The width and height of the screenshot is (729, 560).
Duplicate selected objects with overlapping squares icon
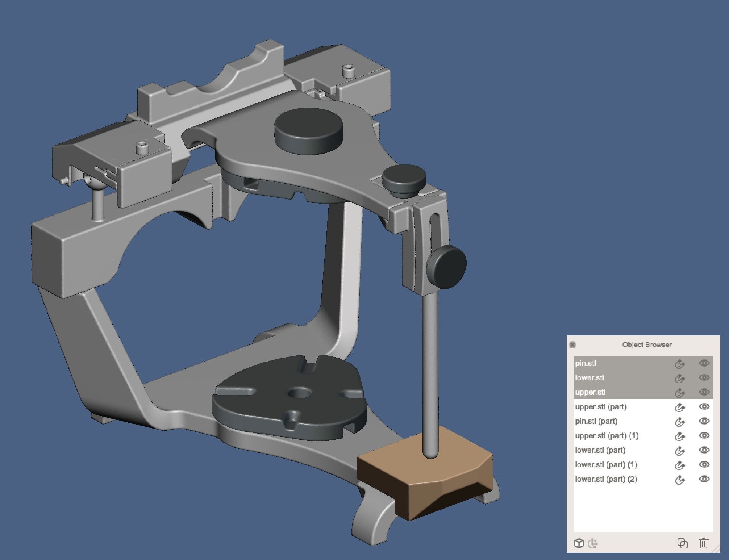click(682, 543)
